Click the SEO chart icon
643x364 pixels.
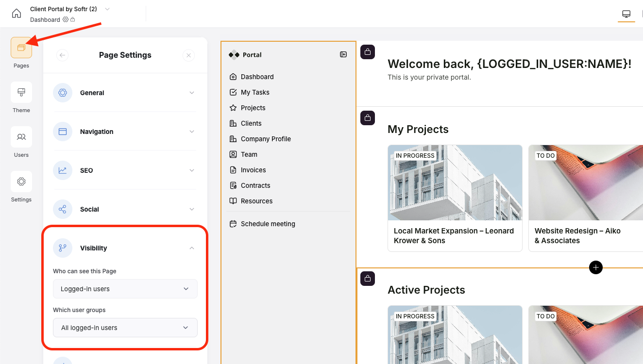[63, 170]
